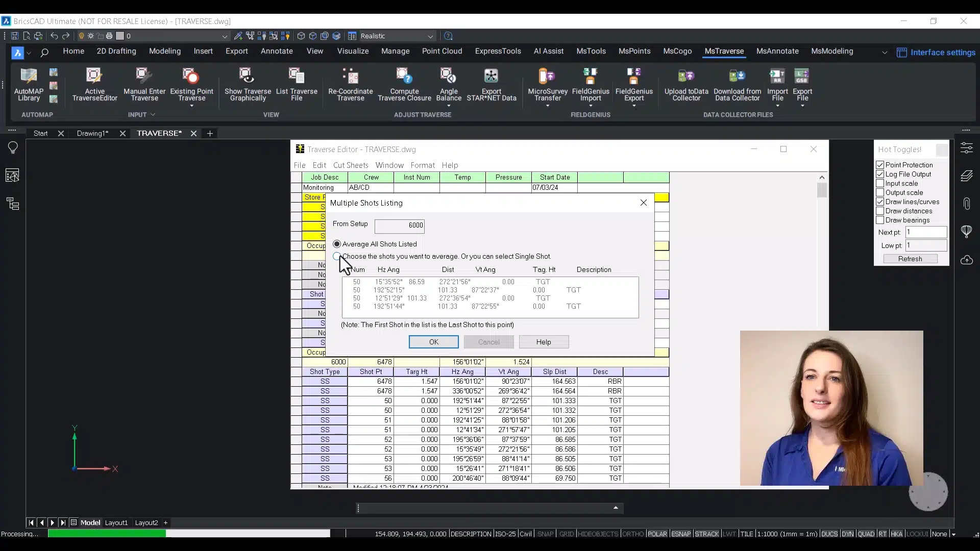Screen dimensions: 980x551
Task: Expand the Realistic visual style dropdown
Action: pos(430,36)
